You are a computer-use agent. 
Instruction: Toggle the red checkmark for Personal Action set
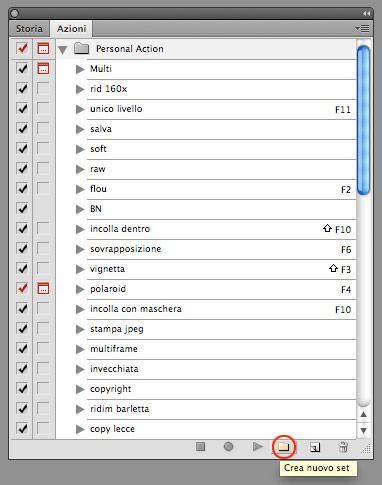point(22,49)
